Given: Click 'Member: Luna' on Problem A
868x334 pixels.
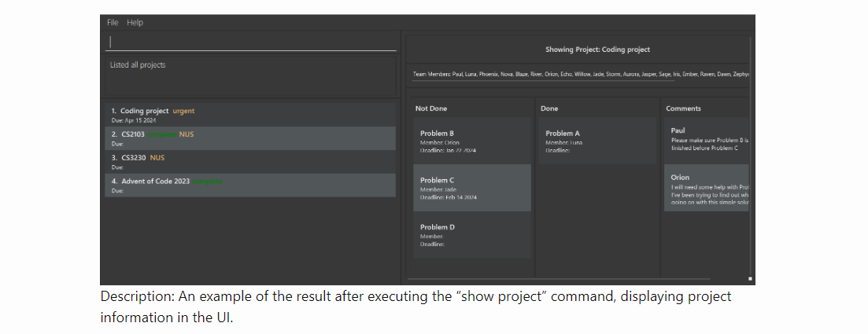Looking at the screenshot, I should click(x=564, y=143).
